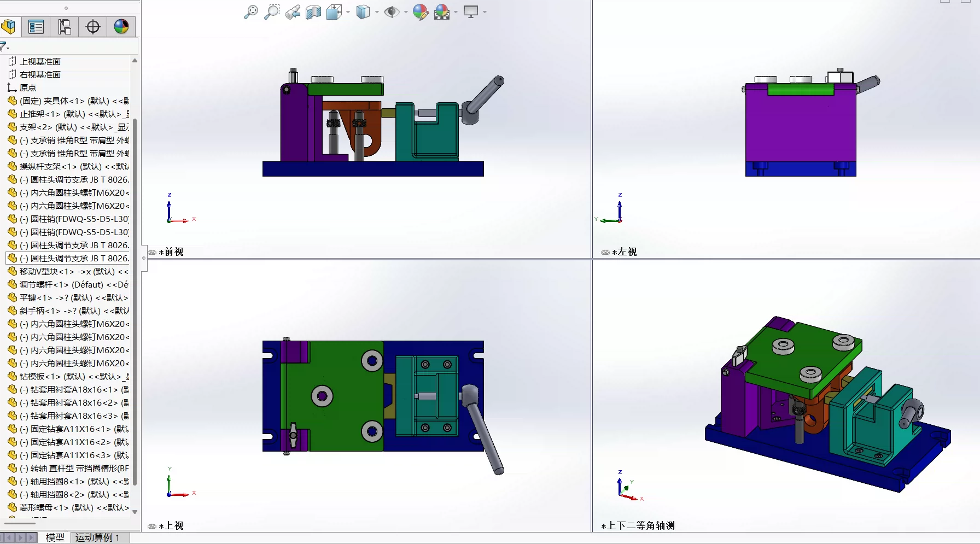This screenshot has width=980, height=544.
Task: Click the Zoom to Fit magnifier icon
Action: (250, 12)
